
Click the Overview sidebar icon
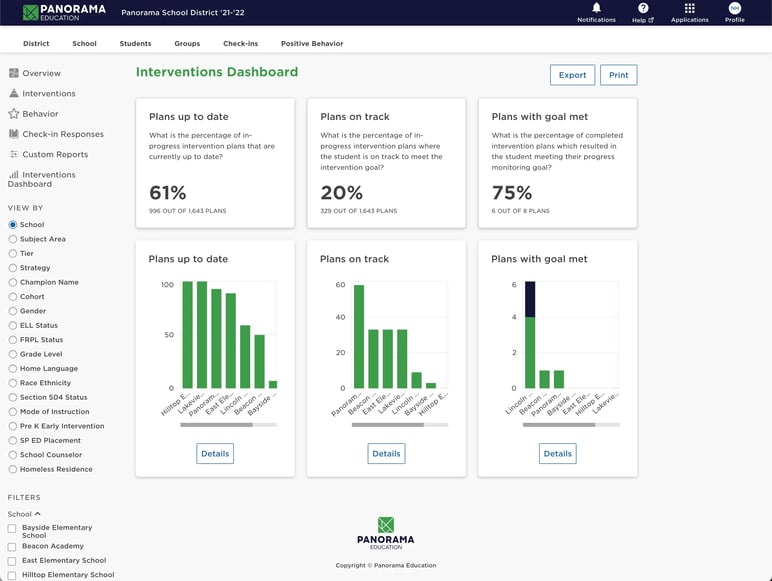pos(14,73)
